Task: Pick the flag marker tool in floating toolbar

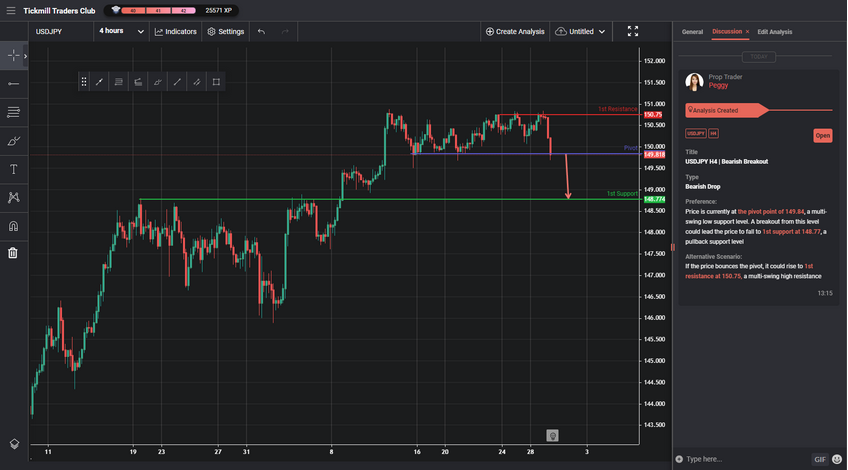Action: 138,82
